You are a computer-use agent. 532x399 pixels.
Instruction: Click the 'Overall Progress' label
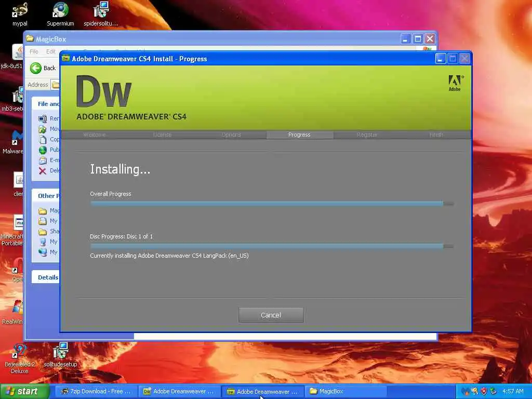[x=111, y=194]
